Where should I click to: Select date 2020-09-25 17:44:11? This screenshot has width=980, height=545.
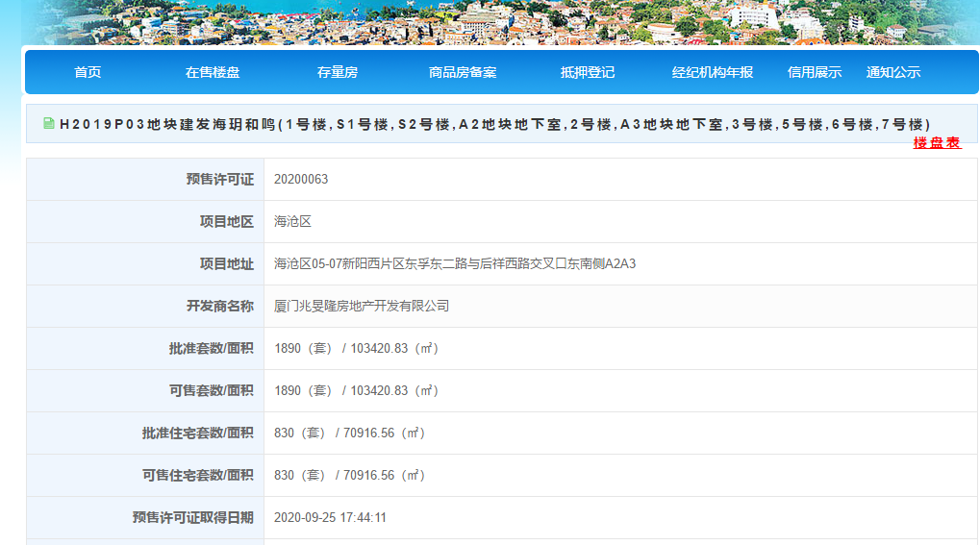tap(330, 518)
